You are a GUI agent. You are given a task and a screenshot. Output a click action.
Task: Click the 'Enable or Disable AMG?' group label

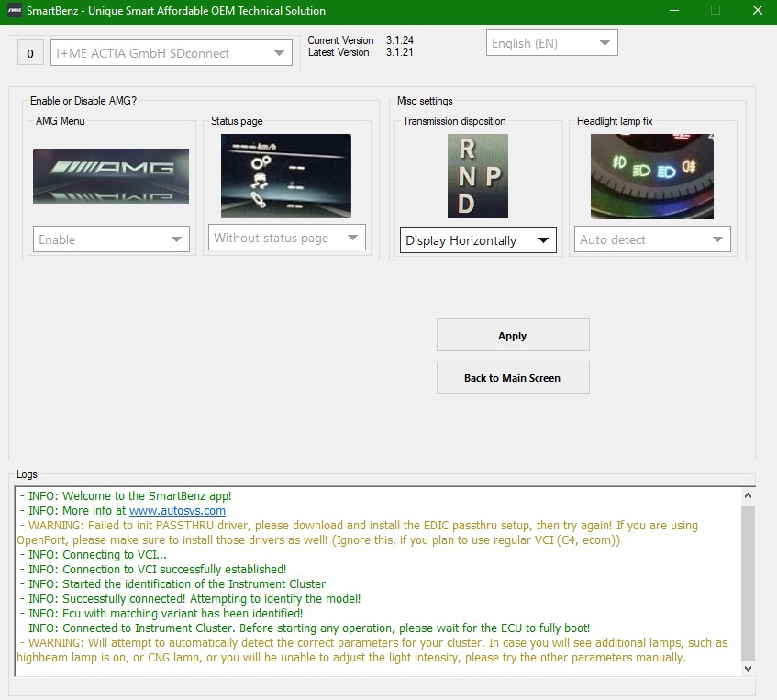coord(83,101)
